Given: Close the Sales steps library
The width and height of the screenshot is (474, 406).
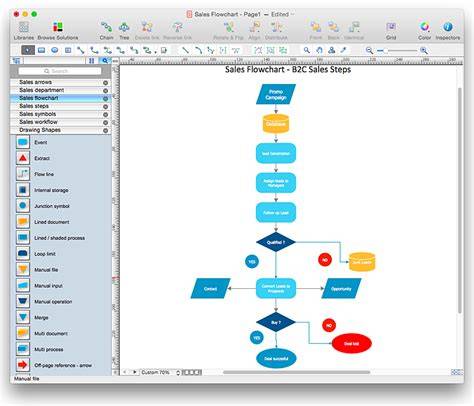Looking at the screenshot, I should tap(105, 106).
